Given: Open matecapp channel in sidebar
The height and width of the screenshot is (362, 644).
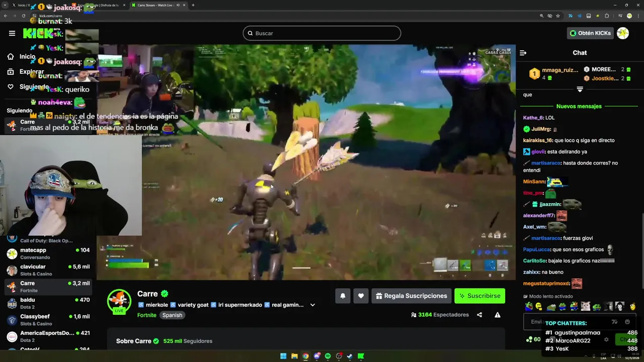Looking at the screenshot, I should 48,253.
